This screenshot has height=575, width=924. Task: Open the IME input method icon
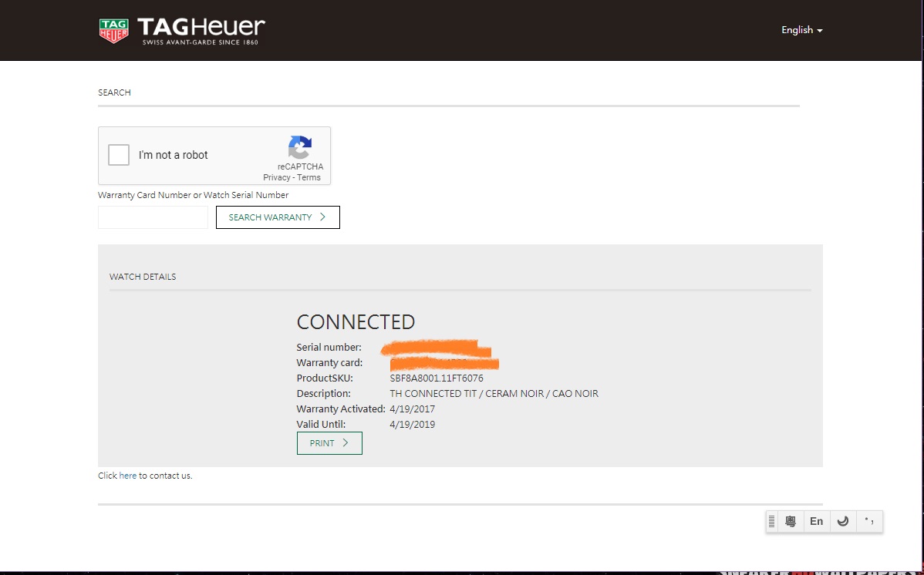(791, 521)
